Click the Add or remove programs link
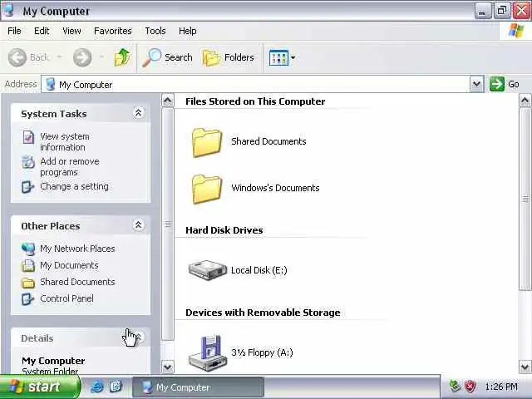The height and width of the screenshot is (399, 532). click(70, 167)
